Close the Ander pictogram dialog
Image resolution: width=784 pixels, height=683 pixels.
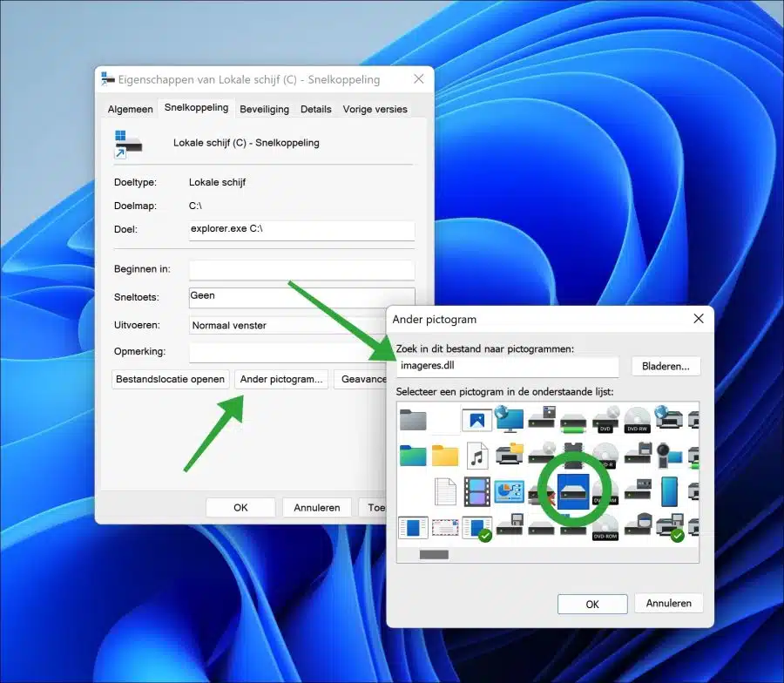click(x=699, y=319)
